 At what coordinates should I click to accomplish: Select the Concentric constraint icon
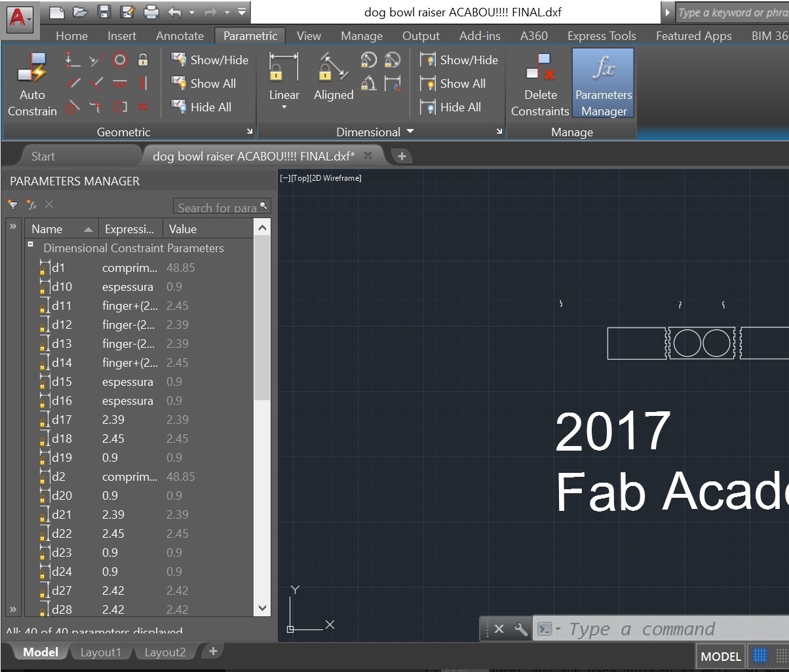coord(120,61)
